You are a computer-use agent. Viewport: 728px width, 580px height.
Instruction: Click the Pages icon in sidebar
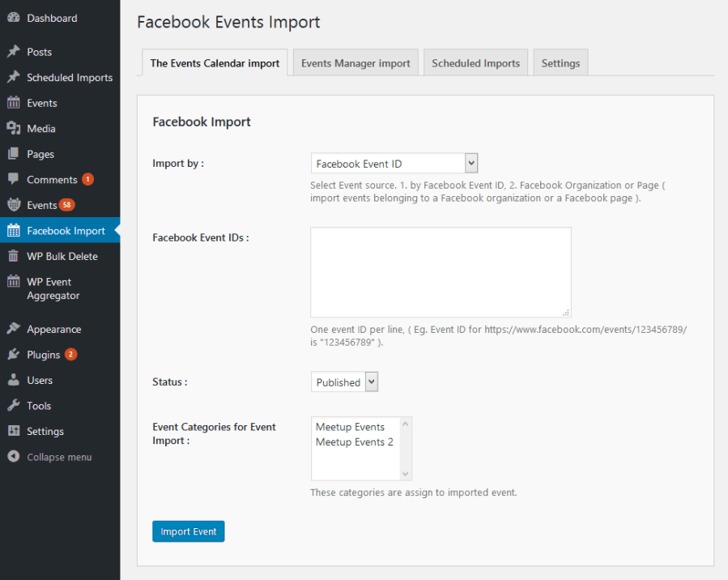point(13,154)
